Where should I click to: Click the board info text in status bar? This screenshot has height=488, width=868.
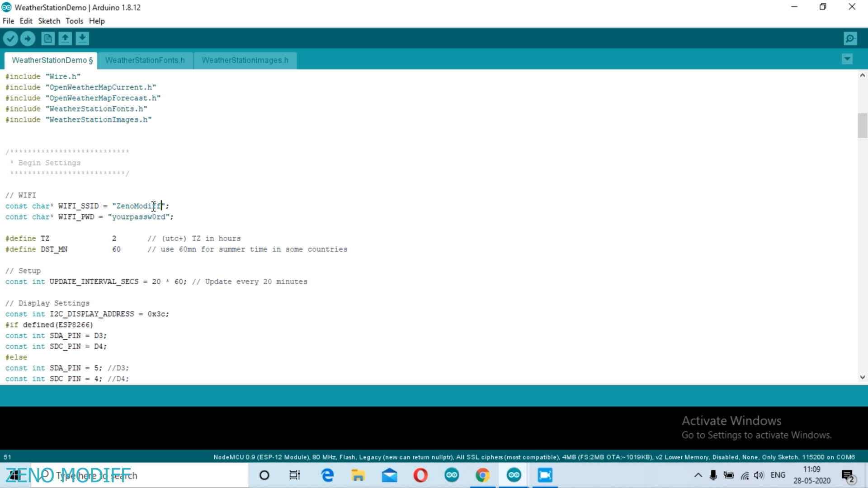(534, 457)
